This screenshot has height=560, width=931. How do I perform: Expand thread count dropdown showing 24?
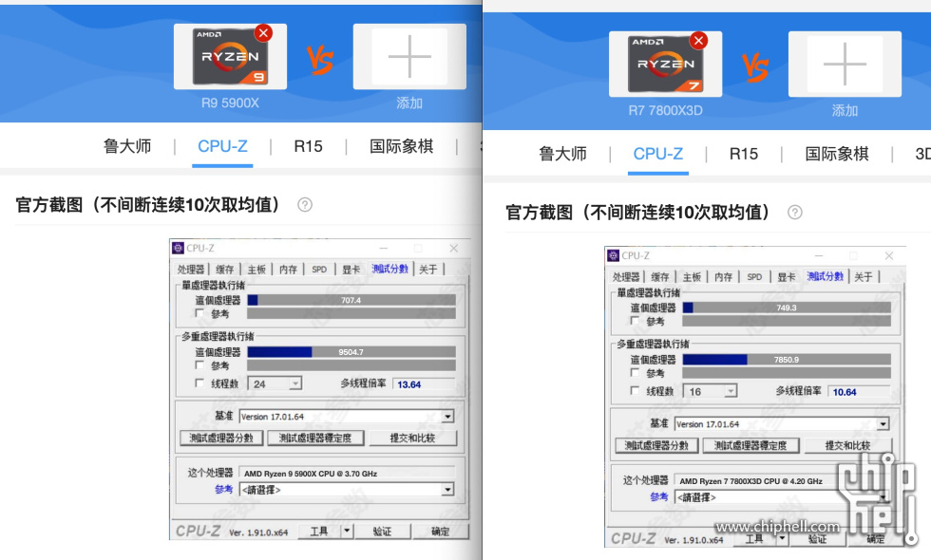click(x=295, y=383)
